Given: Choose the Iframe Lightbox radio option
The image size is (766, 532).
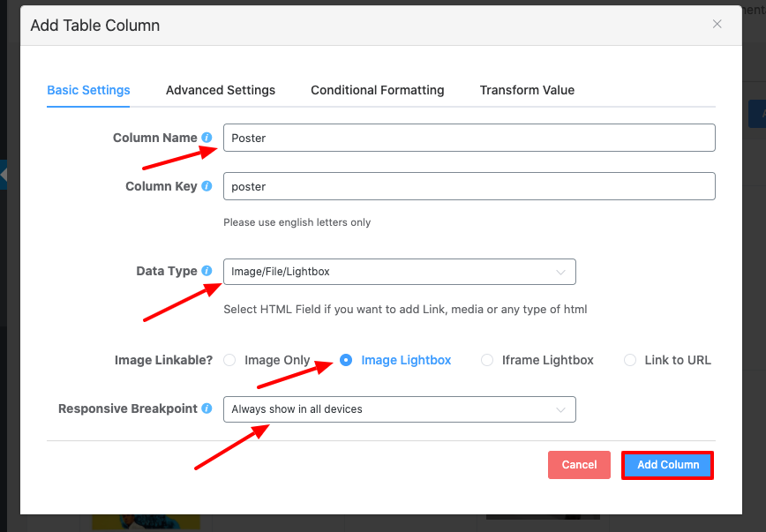Looking at the screenshot, I should coord(487,360).
